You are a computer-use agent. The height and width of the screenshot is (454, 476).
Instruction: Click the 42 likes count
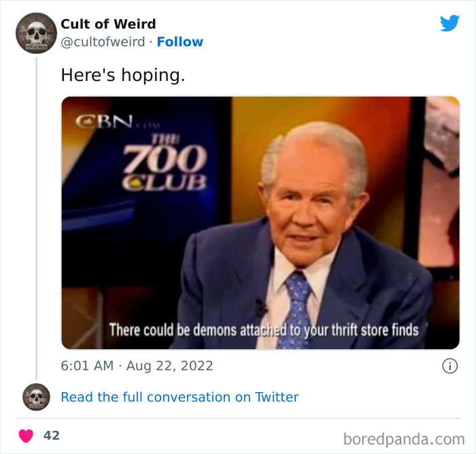52,435
